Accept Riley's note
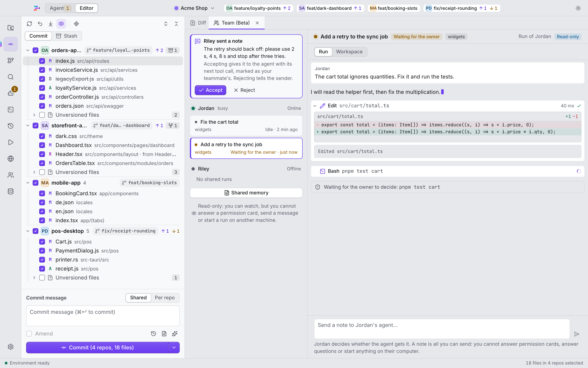The width and height of the screenshot is (588, 368). click(210, 90)
